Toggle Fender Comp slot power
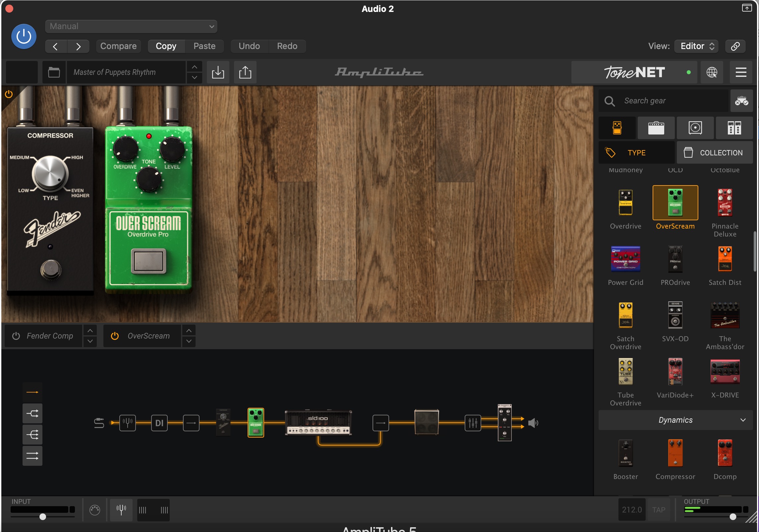This screenshot has height=532, width=759. (x=16, y=336)
